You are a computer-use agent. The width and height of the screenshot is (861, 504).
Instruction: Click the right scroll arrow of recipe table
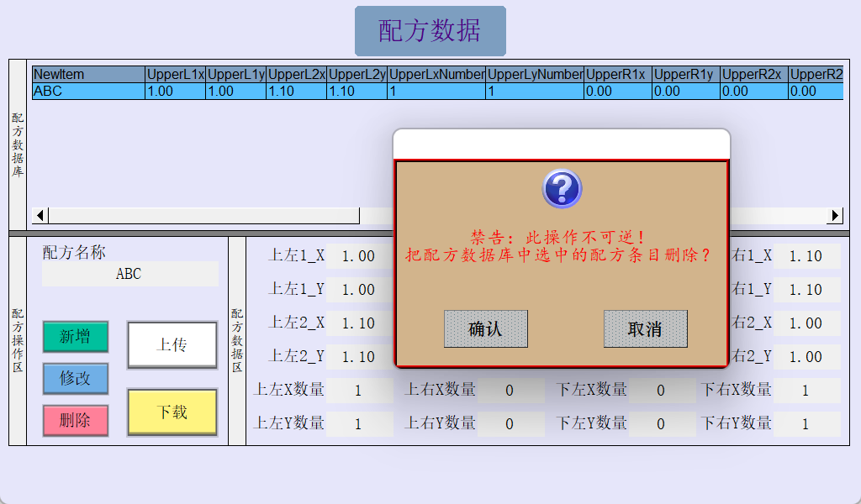(835, 216)
